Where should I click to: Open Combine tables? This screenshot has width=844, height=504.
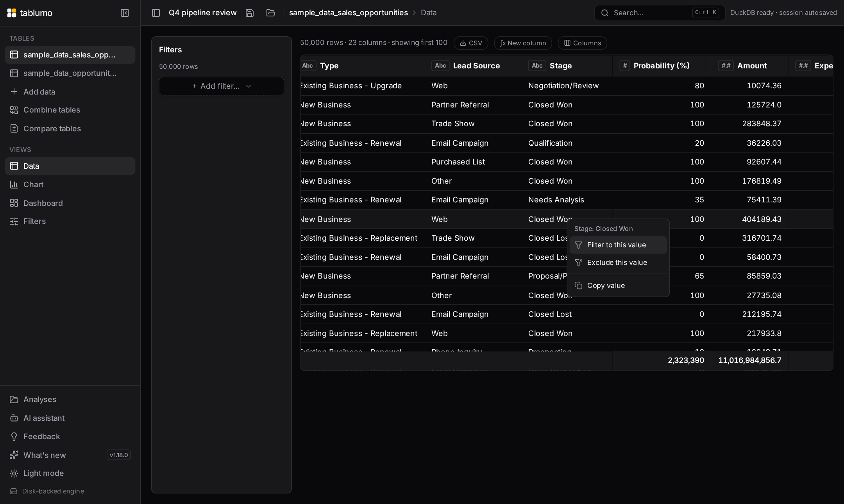click(x=70, y=110)
